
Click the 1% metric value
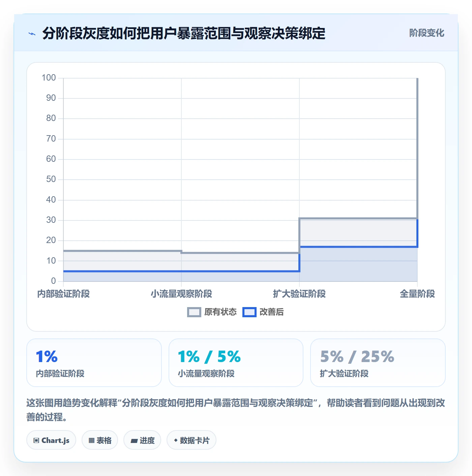(47, 357)
